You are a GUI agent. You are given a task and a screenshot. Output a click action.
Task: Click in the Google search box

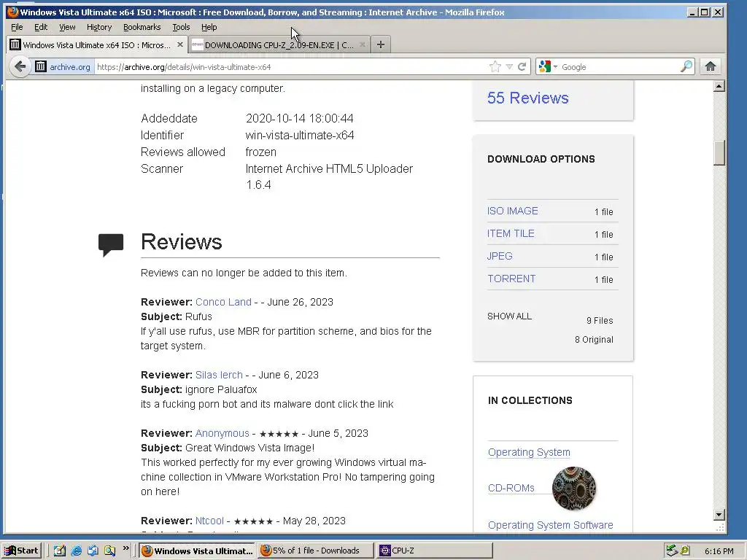click(x=619, y=66)
